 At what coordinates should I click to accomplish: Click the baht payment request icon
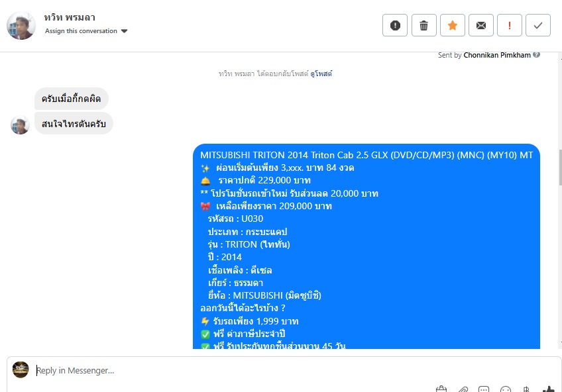[526, 389]
